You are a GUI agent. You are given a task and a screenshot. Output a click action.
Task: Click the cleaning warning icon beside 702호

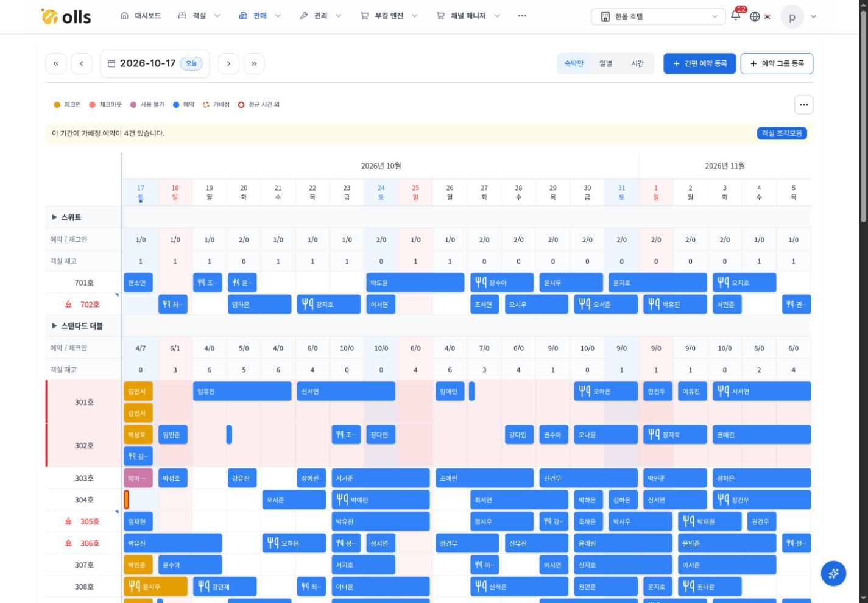68,305
